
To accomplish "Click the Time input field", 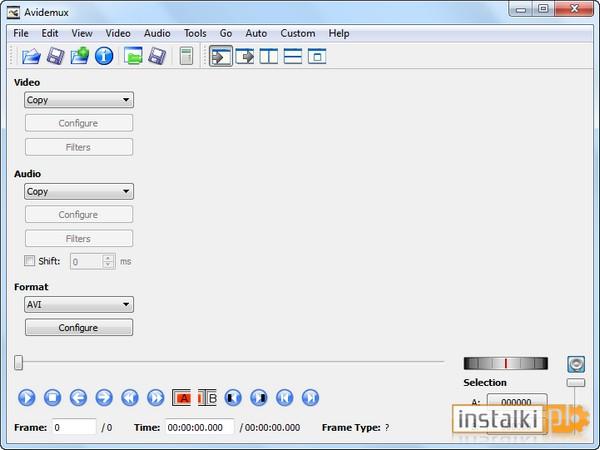I will (x=199, y=427).
